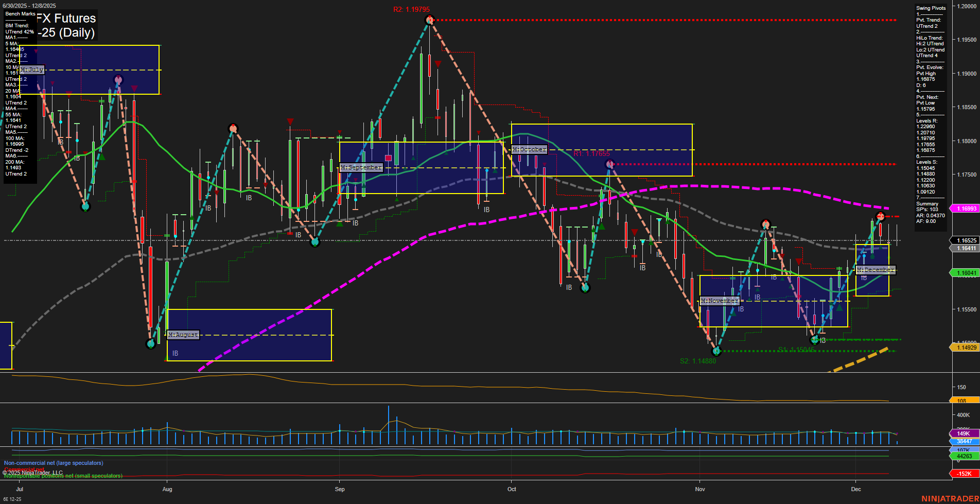Screen dimensions: 980x504
Task: Toggle the Non-commercial net (large speculators) legend
Action: point(54,463)
